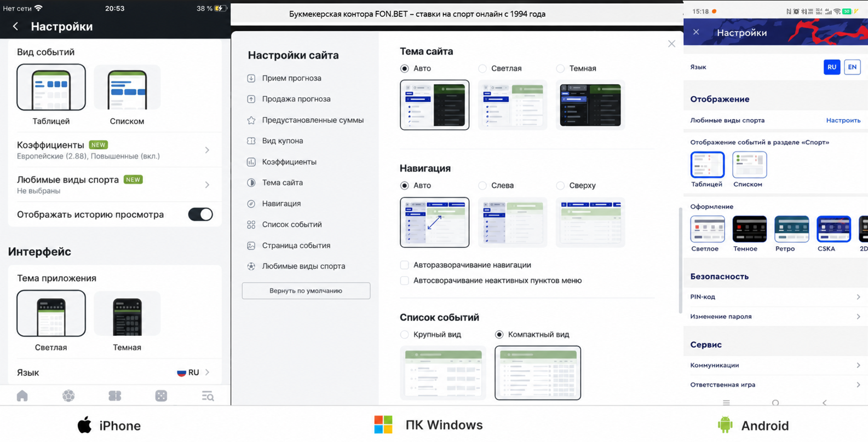Click the image icon beside Страница события

pyautogui.click(x=251, y=246)
